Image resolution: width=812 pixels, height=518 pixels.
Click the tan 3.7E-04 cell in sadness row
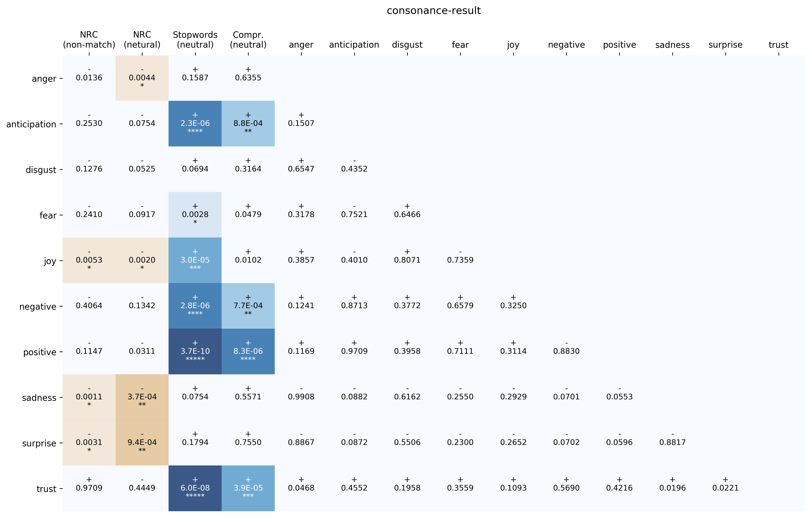point(142,397)
